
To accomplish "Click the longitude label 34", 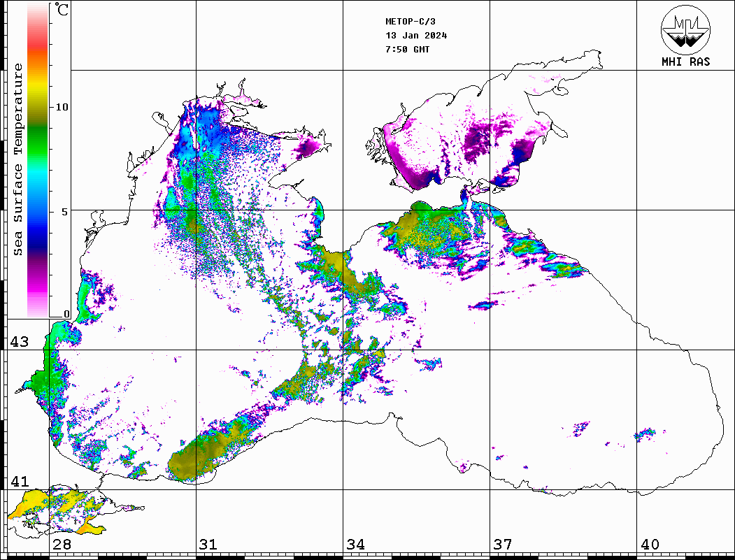I will click(355, 545).
